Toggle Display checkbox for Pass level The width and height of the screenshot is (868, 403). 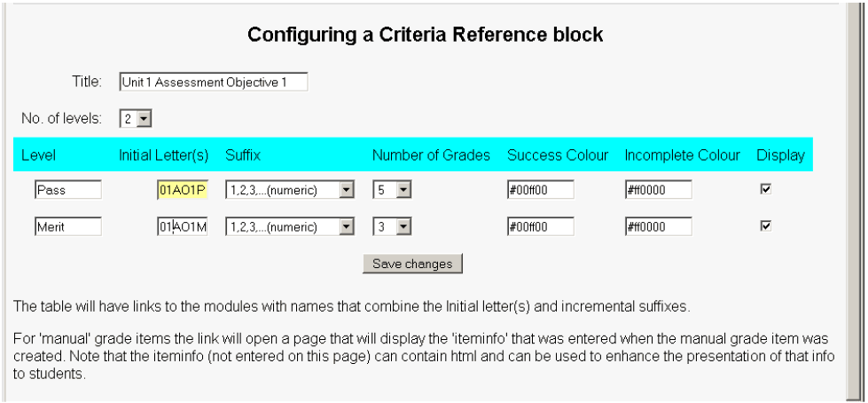point(766,189)
